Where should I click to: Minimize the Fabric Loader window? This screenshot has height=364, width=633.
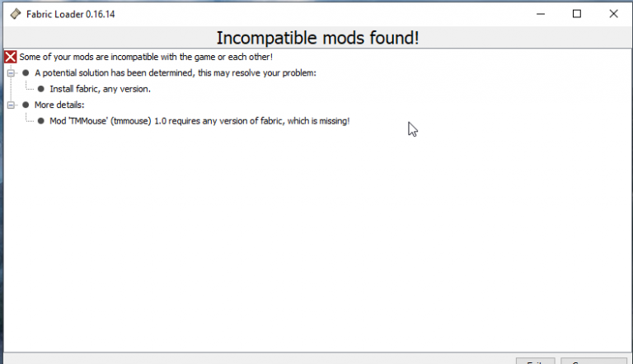click(541, 14)
